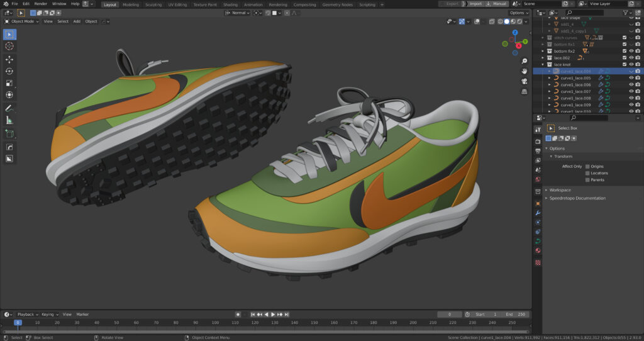Switch to the Shading workspace tab

pos(230,4)
